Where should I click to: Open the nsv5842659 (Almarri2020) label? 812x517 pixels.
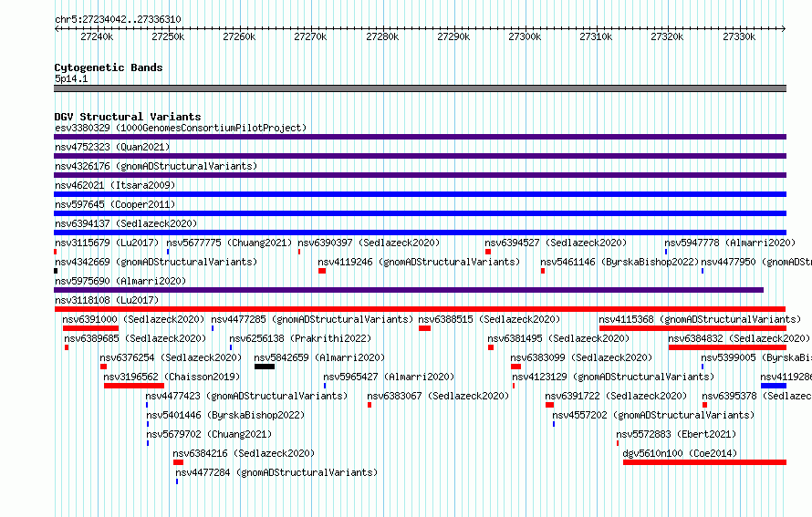pos(319,357)
